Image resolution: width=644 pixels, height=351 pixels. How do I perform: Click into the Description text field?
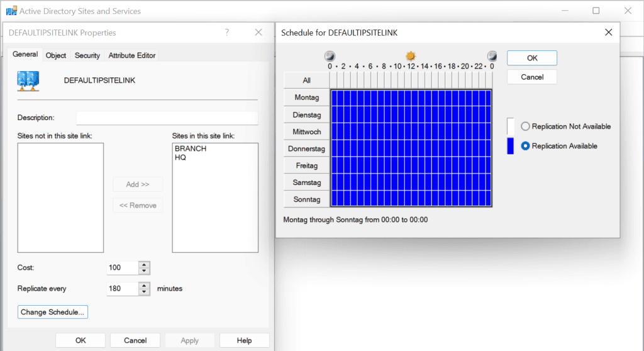(x=167, y=118)
